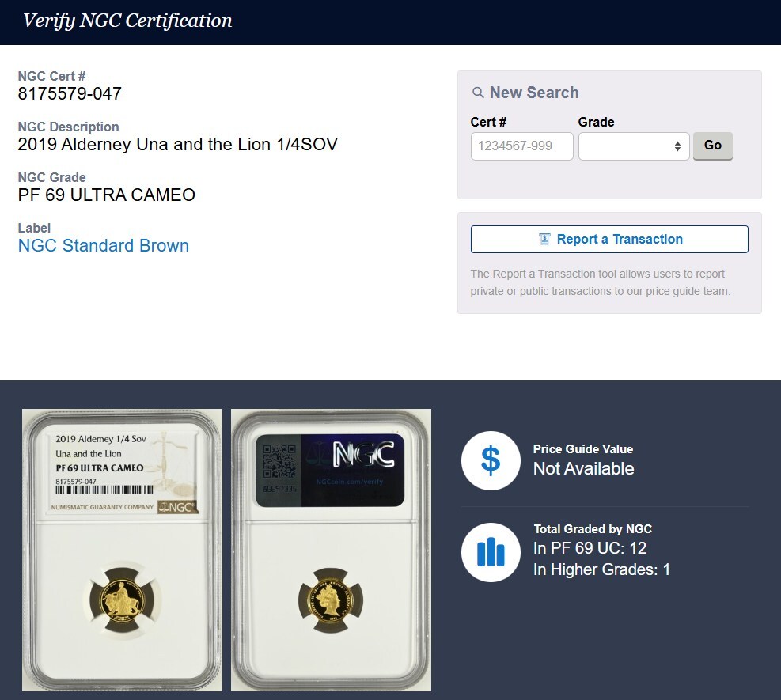The image size is (781, 700).
Task: Click the dollar sign Price Guide icon
Action: [x=491, y=460]
